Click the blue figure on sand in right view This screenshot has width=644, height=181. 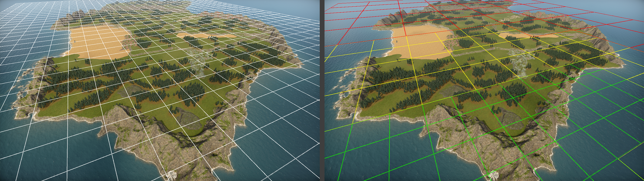coord(397,41)
